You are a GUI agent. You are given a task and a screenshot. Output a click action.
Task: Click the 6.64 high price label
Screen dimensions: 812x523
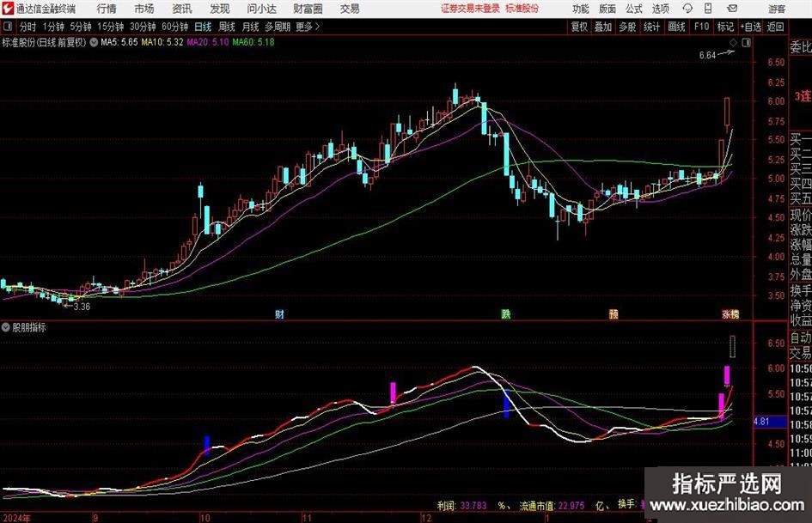(707, 56)
